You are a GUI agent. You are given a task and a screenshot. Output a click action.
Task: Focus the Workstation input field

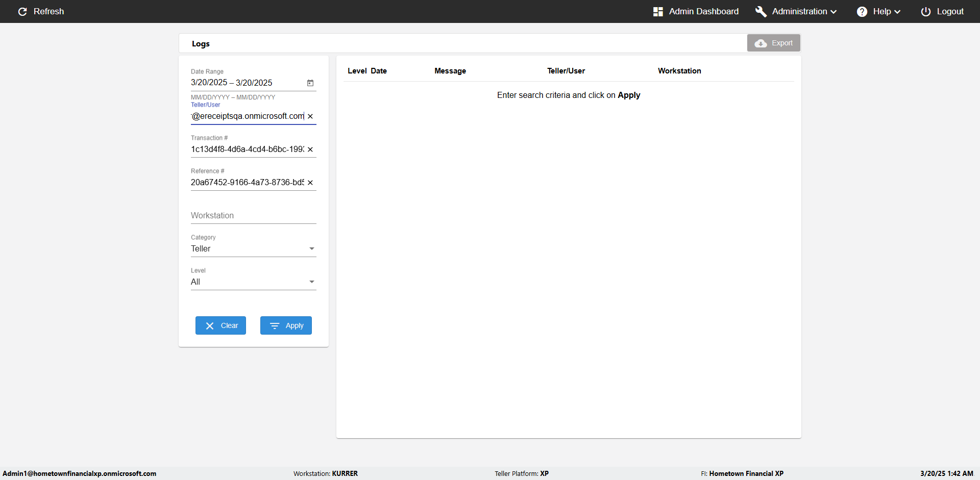254,216
